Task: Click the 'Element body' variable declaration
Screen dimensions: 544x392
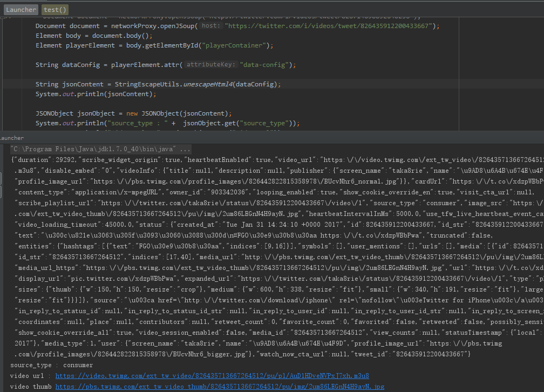Action: coord(56,36)
